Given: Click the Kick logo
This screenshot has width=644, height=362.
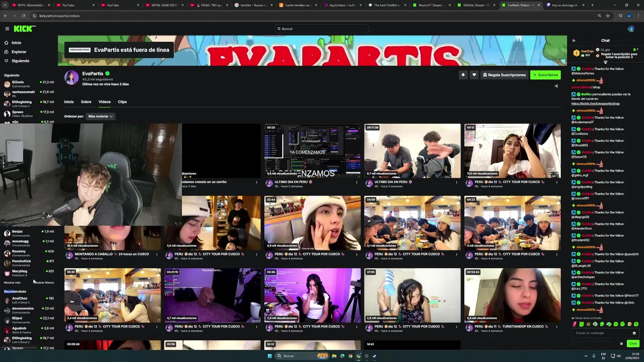Looking at the screenshot, I should click(x=24, y=29).
